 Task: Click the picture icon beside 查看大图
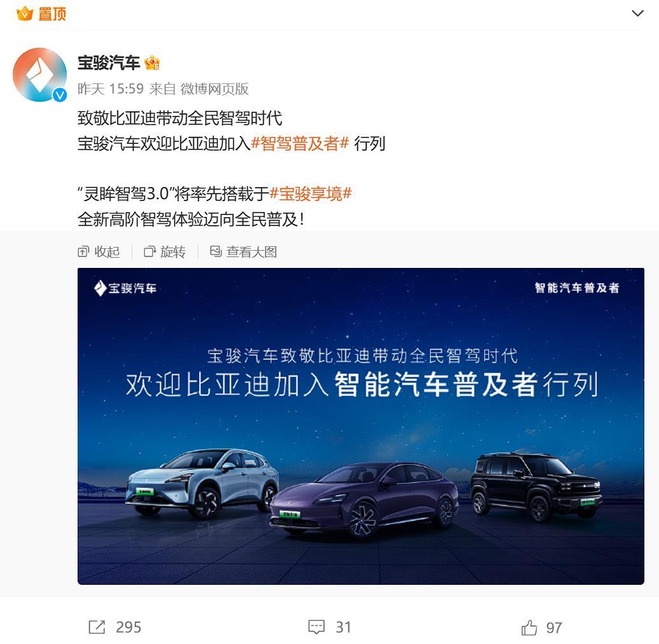pyautogui.click(x=216, y=251)
